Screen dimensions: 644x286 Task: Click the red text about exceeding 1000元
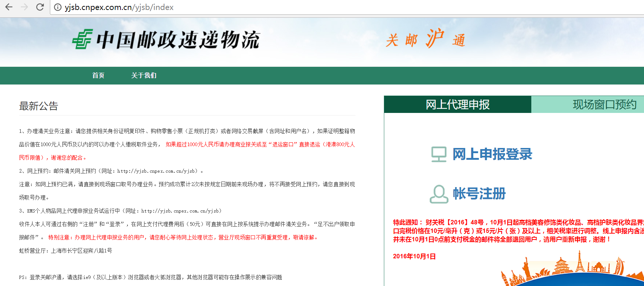tap(187, 151)
